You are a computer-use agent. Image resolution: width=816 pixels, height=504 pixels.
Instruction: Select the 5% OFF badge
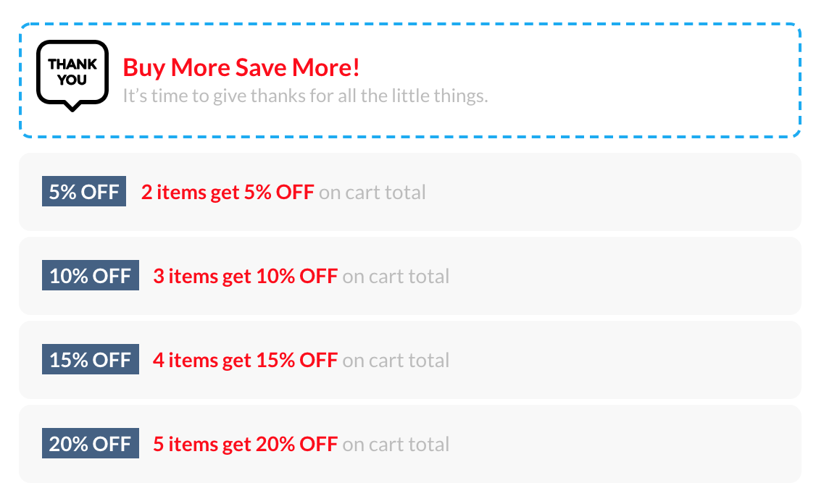tap(84, 192)
